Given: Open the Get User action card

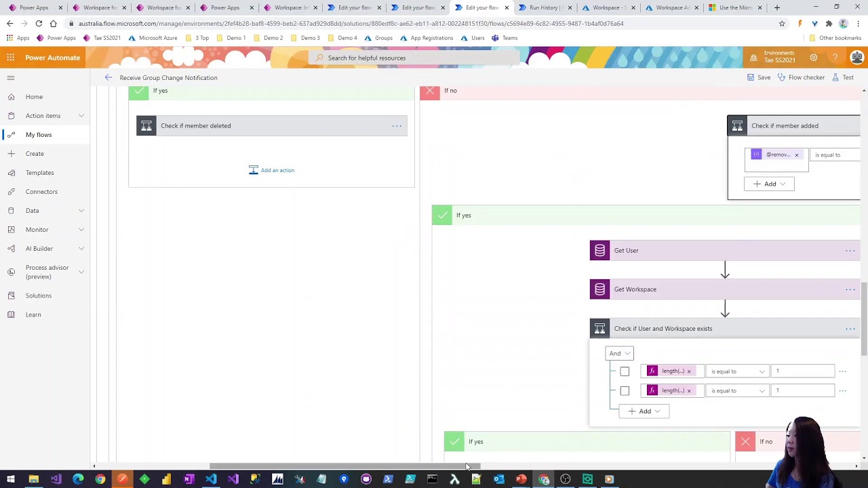Looking at the screenshot, I should [x=725, y=251].
